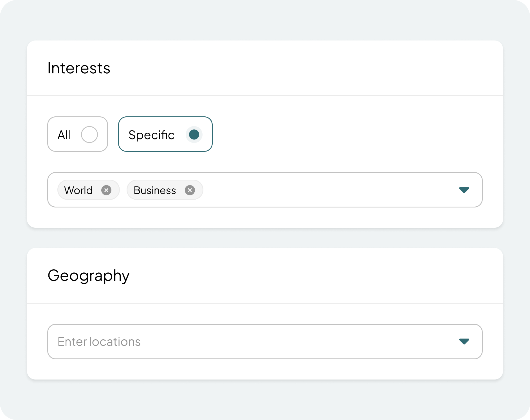Click the Interests card header area
This screenshot has height=420, width=530.
point(281,68)
